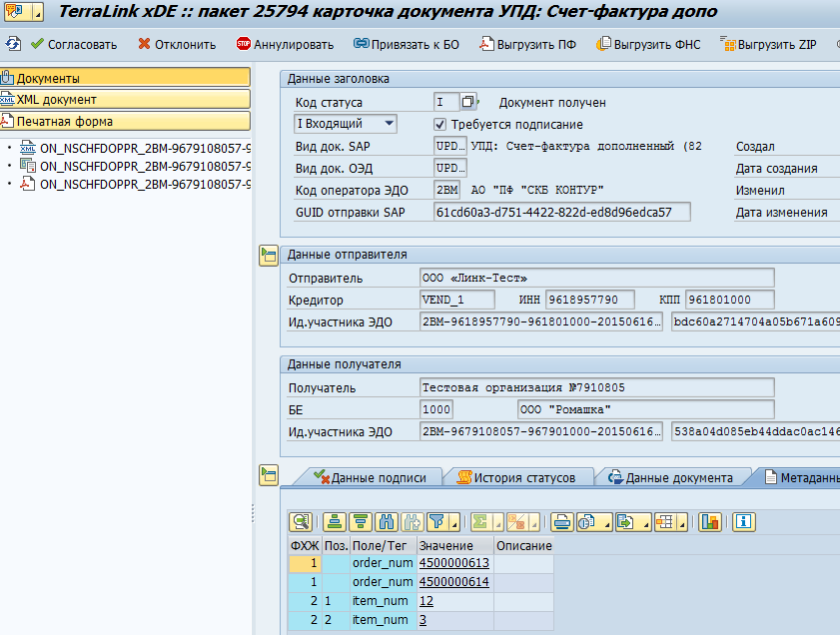
Task: Click the Аннулировать button
Action: tap(284, 44)
